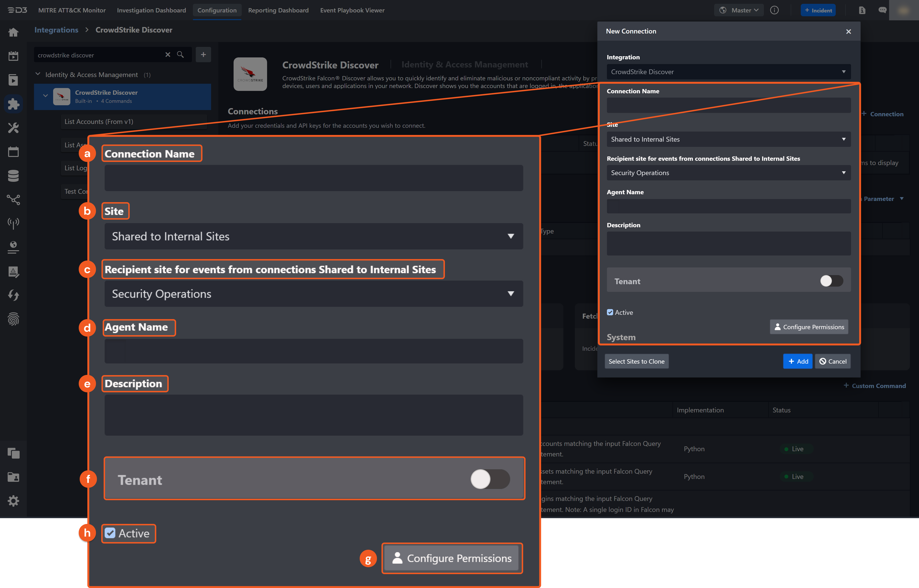Screen dimensions: 919x588
Task: Select the Home icon in the sidebar
Action: coord(13,32)
